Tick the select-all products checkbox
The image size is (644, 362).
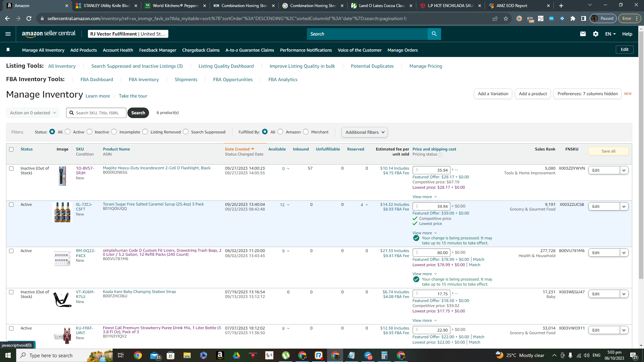tap(11, 149)
